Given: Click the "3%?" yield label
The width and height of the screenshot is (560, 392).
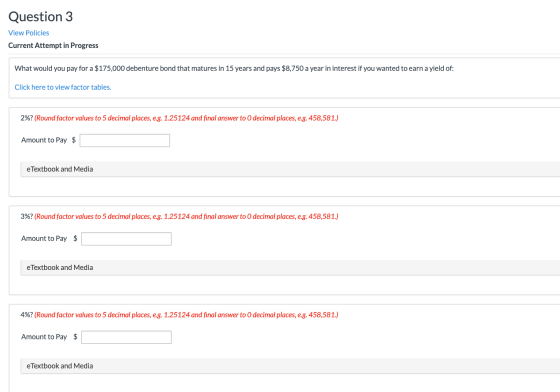Looking at the screenshot, I should [27, 216].
